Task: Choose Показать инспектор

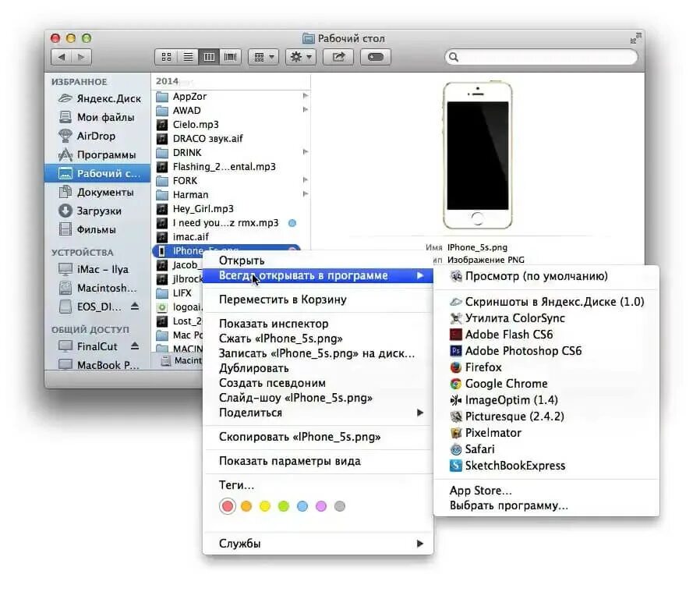Action: coord(317,324)
